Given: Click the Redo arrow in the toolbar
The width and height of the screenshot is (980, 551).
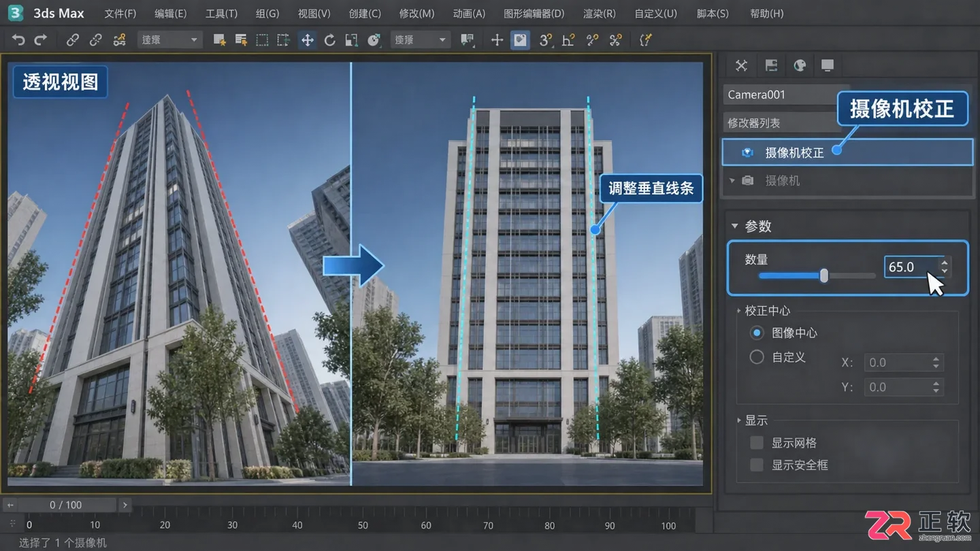Looking at the screenshot, I should [x=41, y=40].
